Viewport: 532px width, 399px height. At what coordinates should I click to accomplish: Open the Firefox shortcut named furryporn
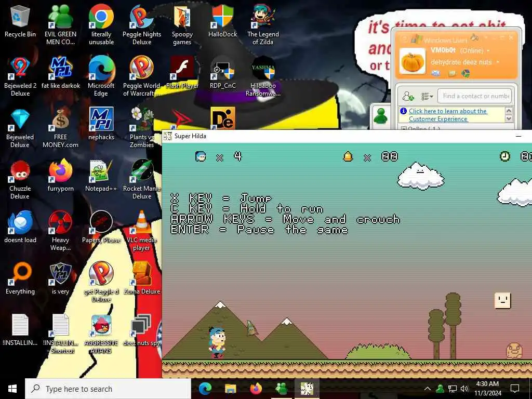pyautogui.click(x=60, y=176)
